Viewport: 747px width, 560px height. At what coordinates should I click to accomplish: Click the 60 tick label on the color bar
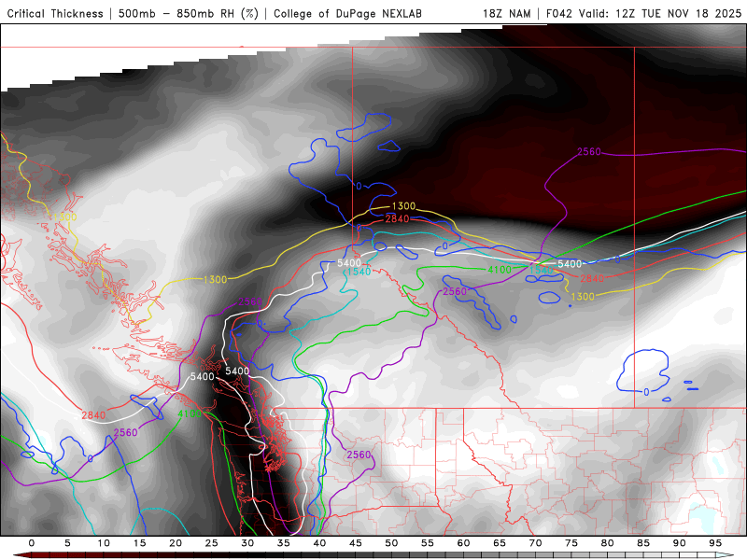click(463, 543)
